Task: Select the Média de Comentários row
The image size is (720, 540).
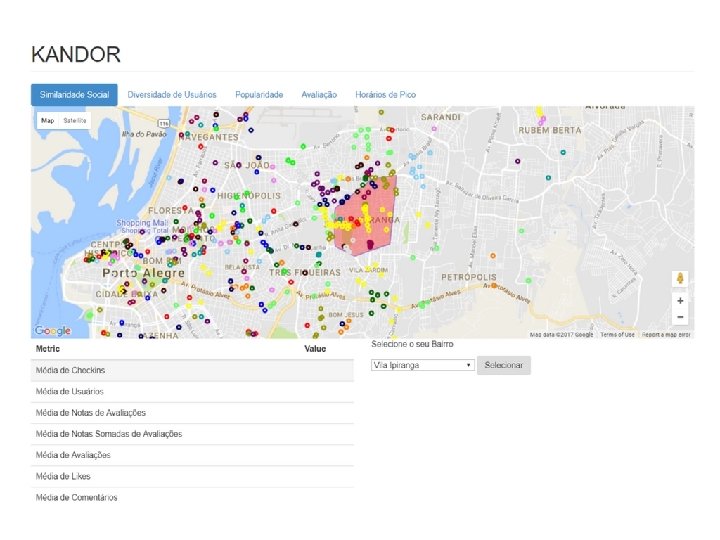Action: point(192,497)
